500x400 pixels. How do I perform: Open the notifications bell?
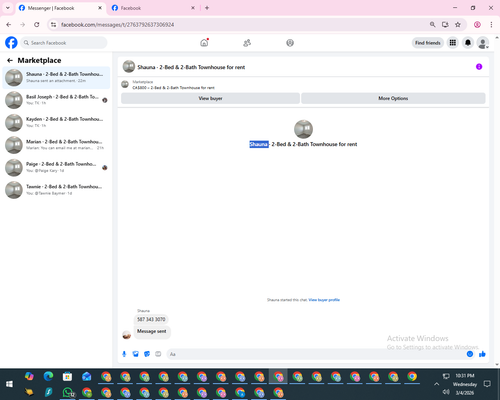click(468, 43)
